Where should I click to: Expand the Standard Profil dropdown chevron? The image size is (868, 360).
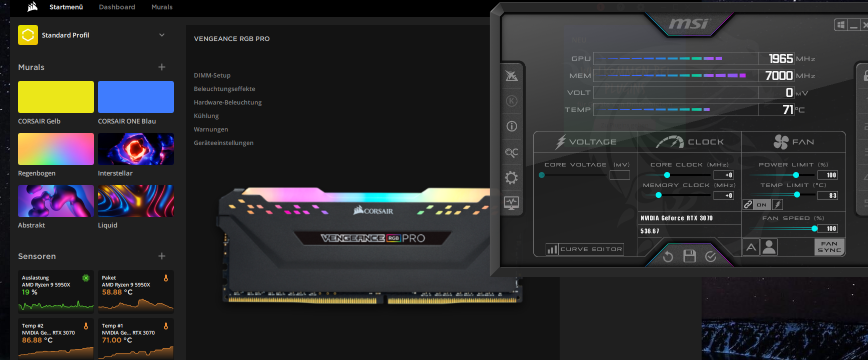pyautogui.click(x=162, y=35)
